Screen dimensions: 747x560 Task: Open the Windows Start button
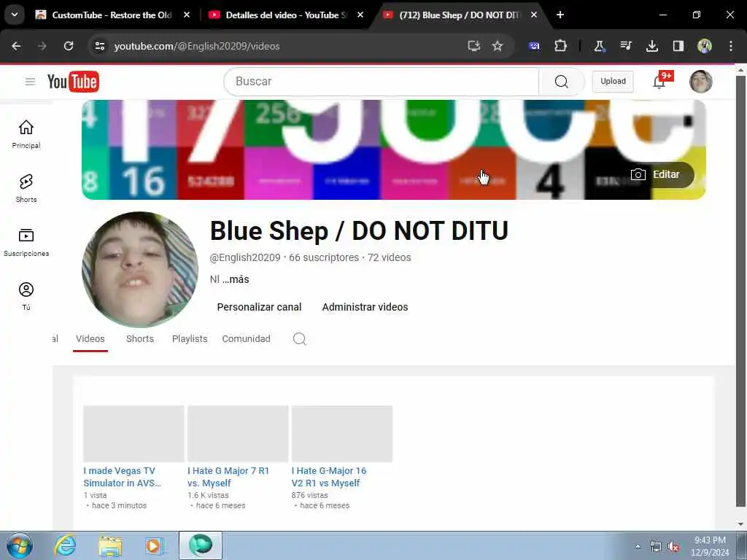click(20, 545)
